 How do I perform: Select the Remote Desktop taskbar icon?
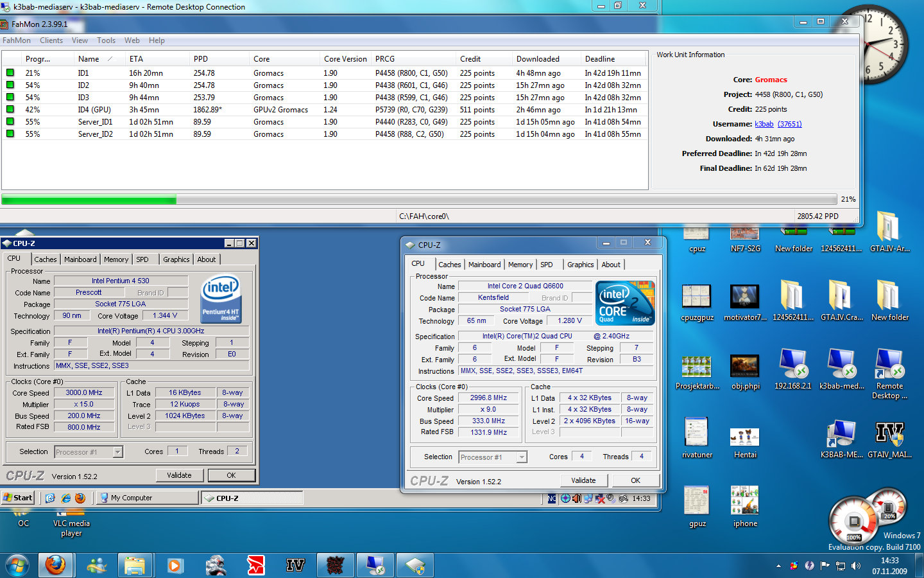375,565
